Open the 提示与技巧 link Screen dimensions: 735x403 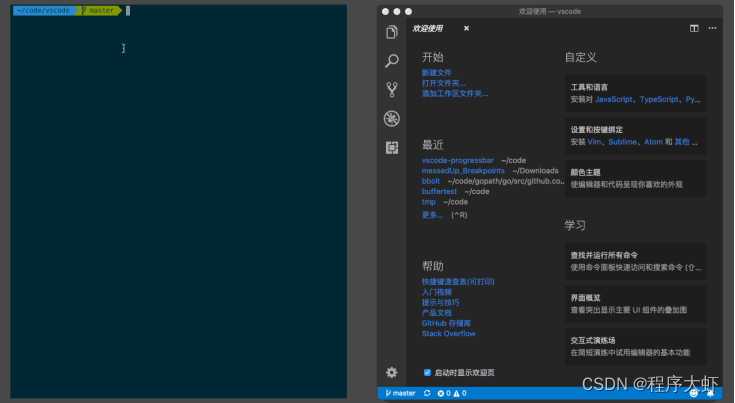[440, 302]
